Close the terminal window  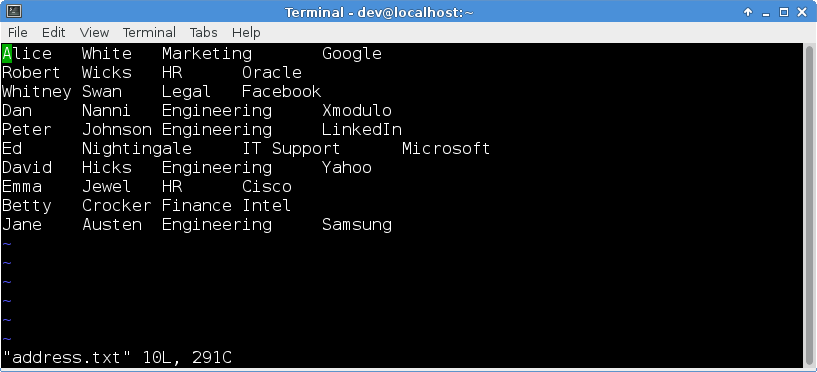802,12
